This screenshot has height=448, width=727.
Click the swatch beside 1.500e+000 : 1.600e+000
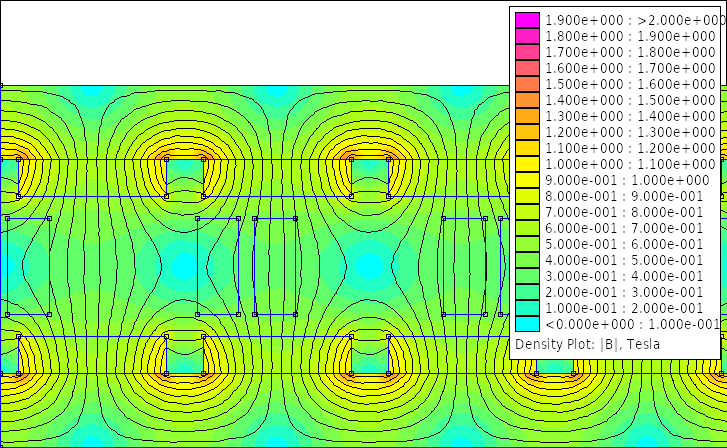527,84
